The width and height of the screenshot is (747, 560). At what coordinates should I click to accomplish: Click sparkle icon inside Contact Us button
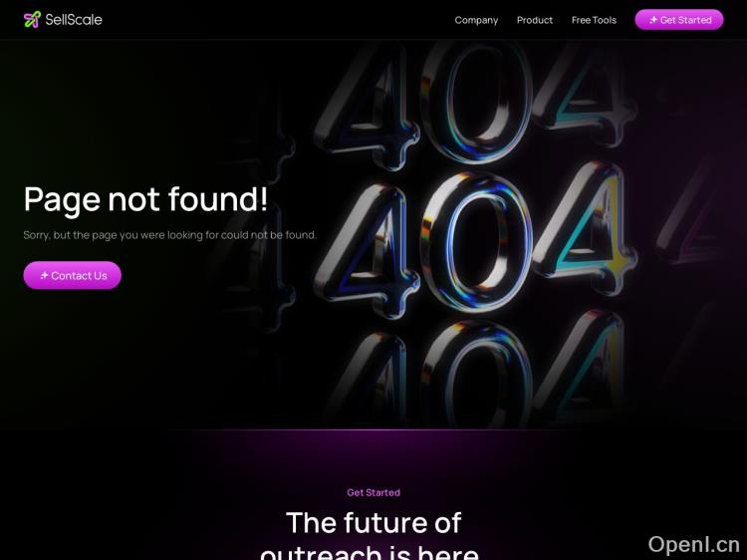coord(44,275)
